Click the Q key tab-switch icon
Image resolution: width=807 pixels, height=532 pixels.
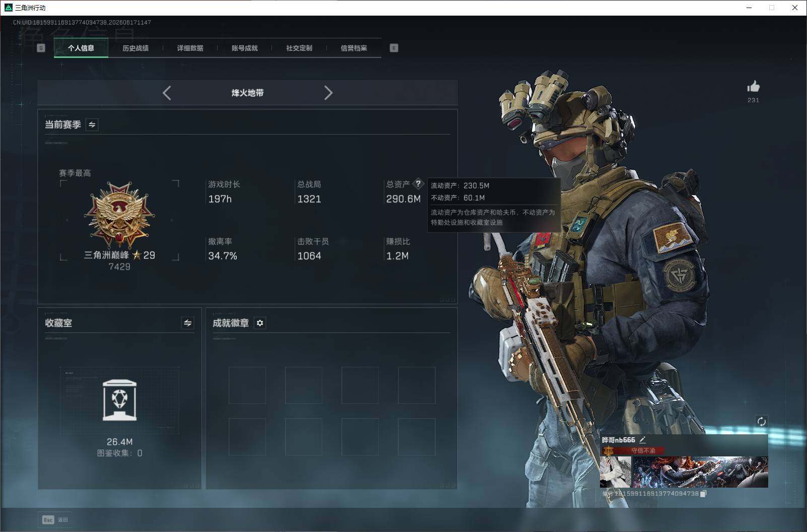pos(41,48)
